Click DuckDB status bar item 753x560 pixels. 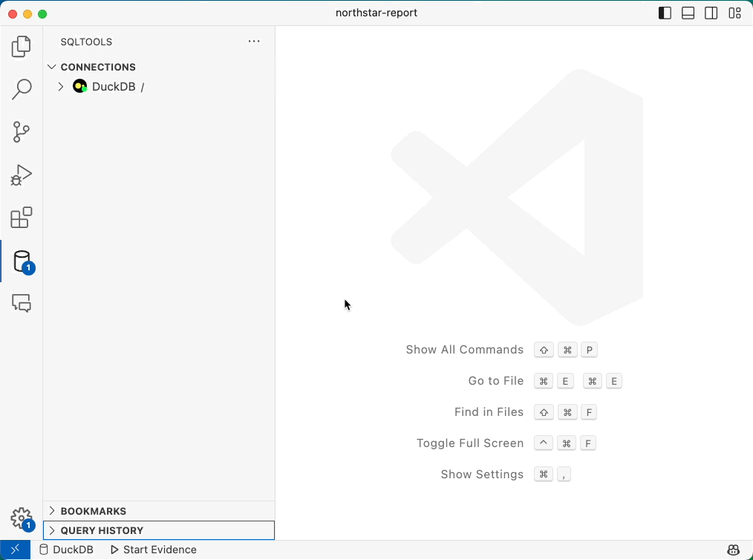[x=66, y=550]
